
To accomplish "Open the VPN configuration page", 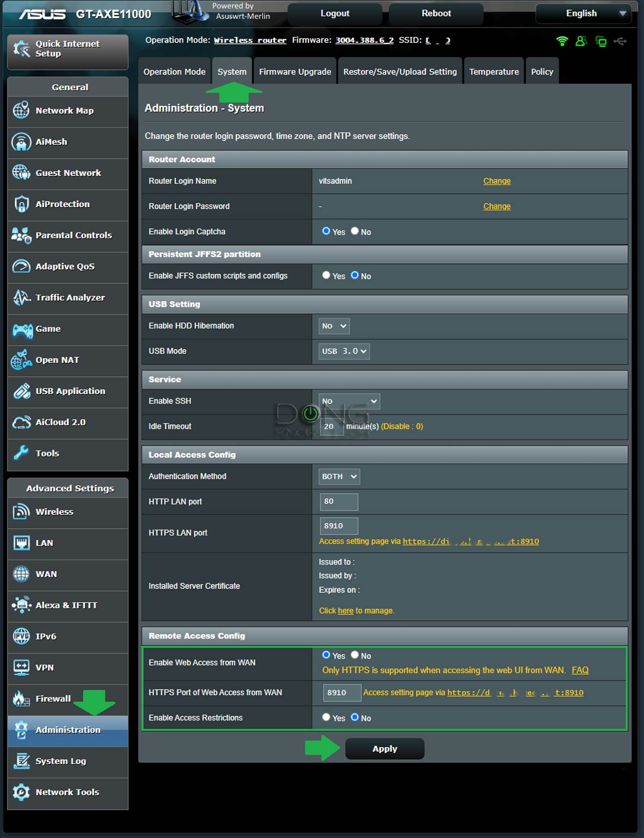I will (x=45, y=668).
